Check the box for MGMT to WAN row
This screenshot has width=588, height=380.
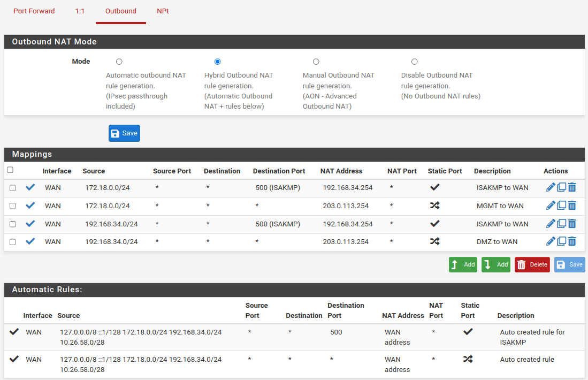[13, 206]
